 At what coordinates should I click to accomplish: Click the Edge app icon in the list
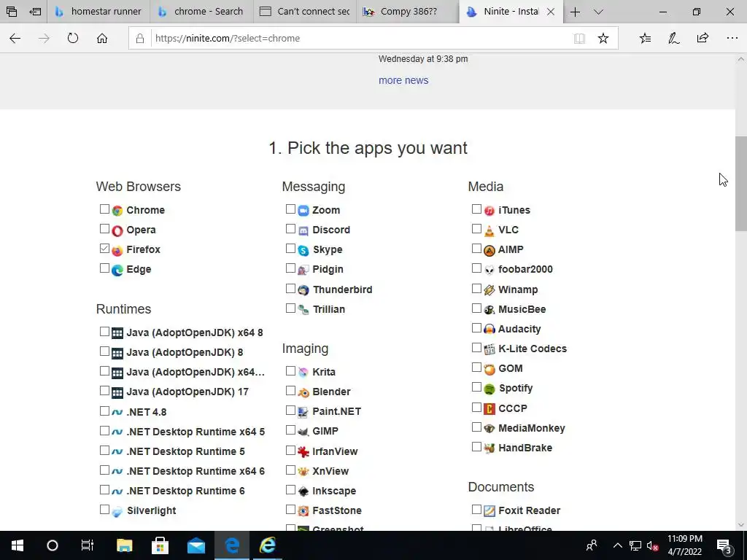(x=117, y=270)
